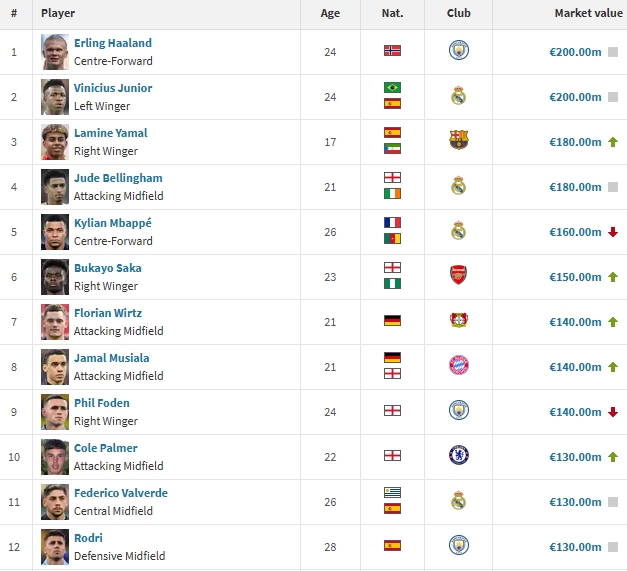This screenshot has width=627, height=571.
Task: Open Jude Bellingham's profile link
Action: coord(118,178)
